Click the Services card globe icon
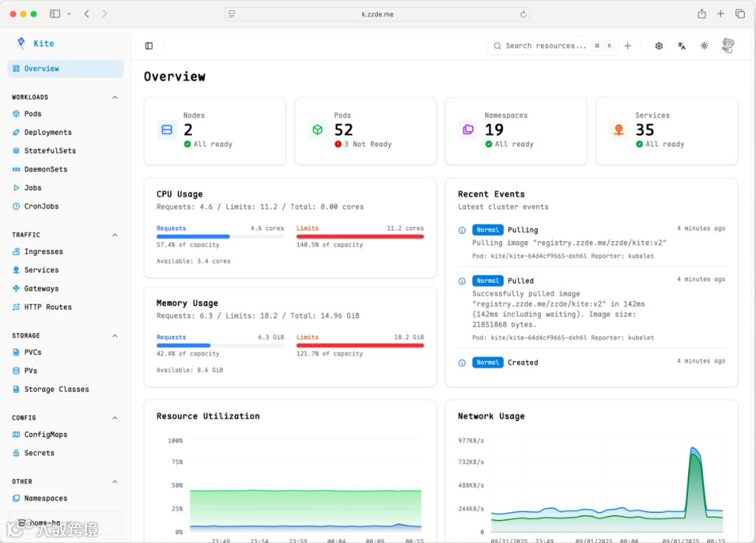Image resolution: width=756 pixels, height=543 pixels. [x=619, y=129]
